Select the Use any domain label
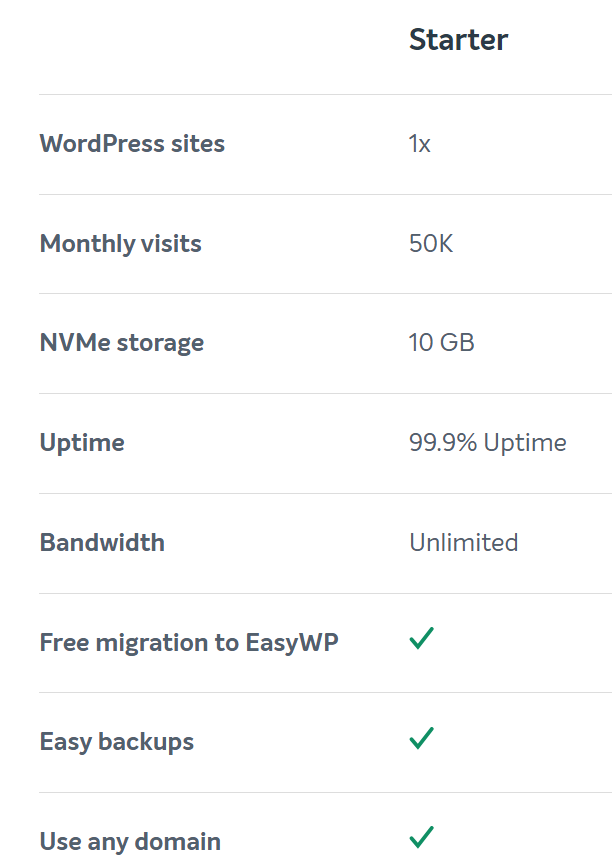Viewport: 612px width, 865px height. pyautogui.click(x=130, y=842)
